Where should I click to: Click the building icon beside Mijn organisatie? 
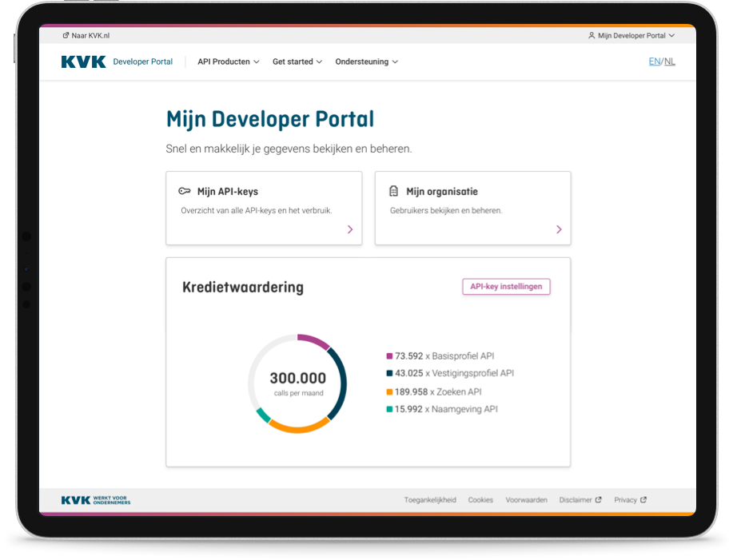392,191
